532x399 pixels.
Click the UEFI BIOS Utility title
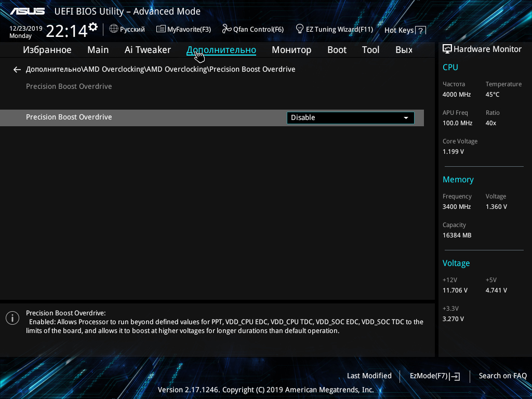tap(127, 11)
